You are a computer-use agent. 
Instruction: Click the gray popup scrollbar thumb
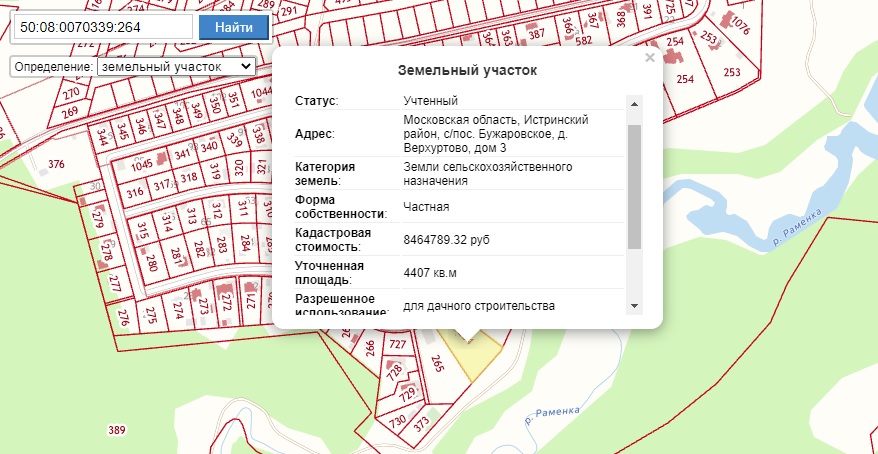(x=634, y=186)
